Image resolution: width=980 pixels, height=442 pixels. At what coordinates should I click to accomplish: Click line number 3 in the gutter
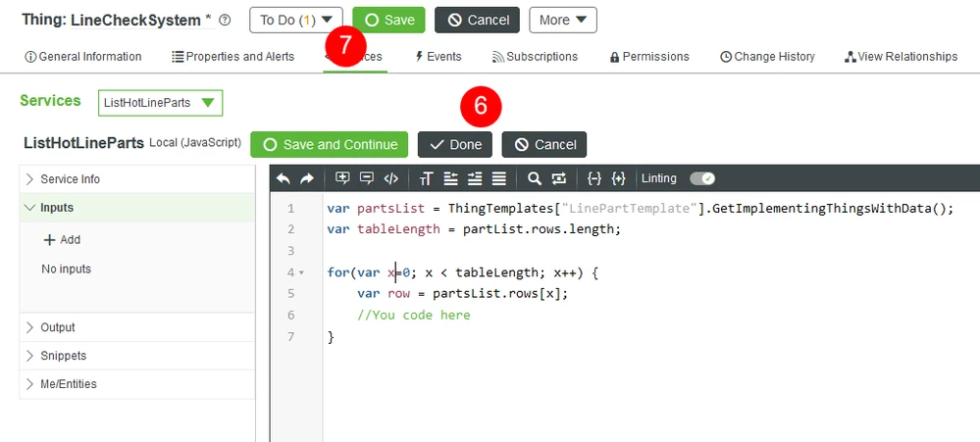(x=290, y=251)
